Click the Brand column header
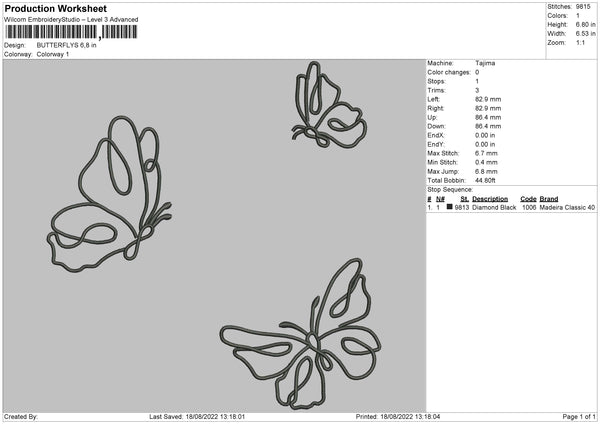Image resolution: width=600 pixels, height=424 pixels. pos(549,199)
